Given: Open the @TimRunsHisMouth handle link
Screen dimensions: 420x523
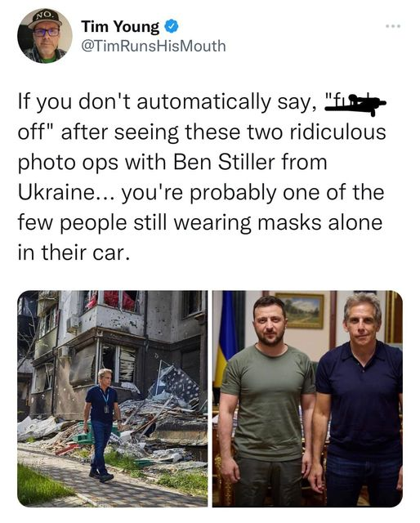Looking at the screenshot, I should pyautogui.click(x=154, y=46).
